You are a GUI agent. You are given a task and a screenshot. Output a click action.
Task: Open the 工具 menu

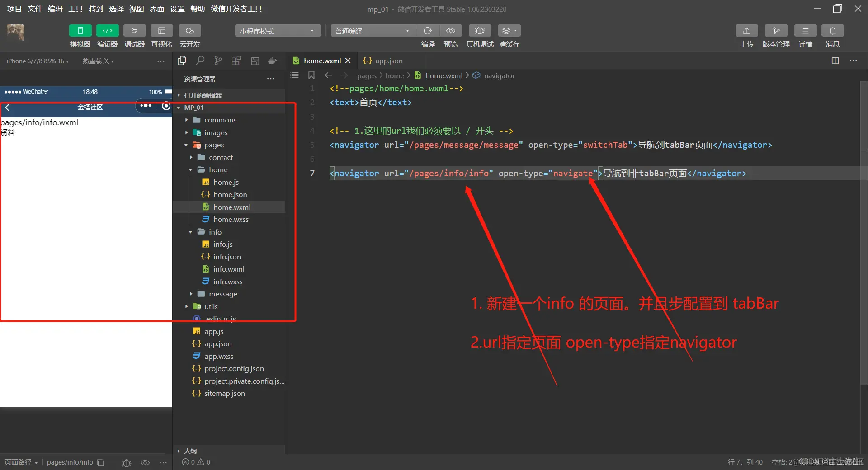point(75,9)
